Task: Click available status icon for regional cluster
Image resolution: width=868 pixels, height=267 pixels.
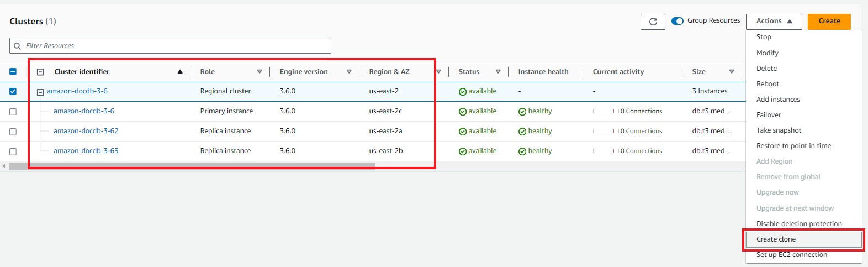Action: click(463, 92)
